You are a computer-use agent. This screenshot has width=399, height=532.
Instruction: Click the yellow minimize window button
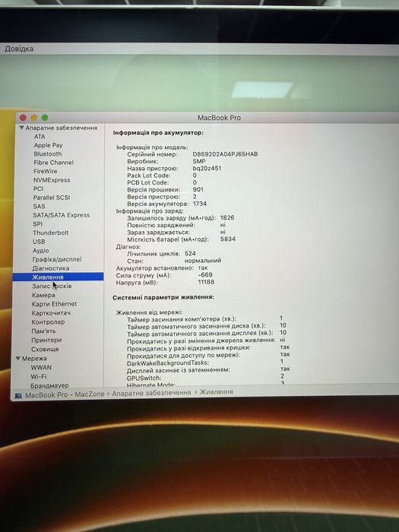34,118
